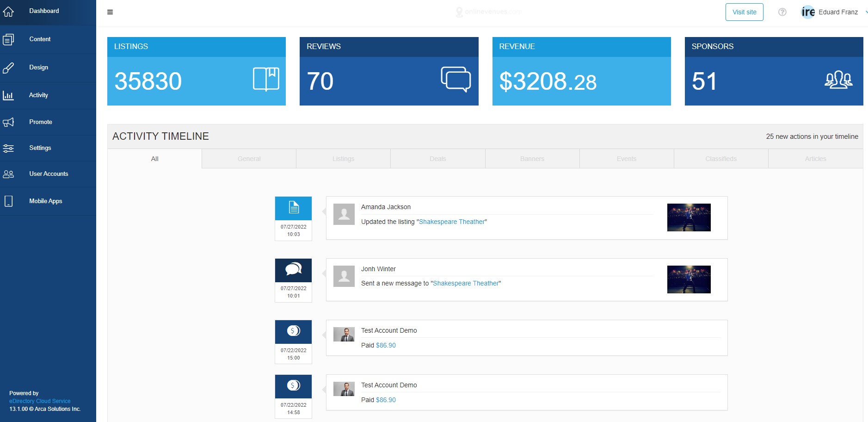Click the User Accounts people icon
The image size is (868, 422).
(8, 174)
